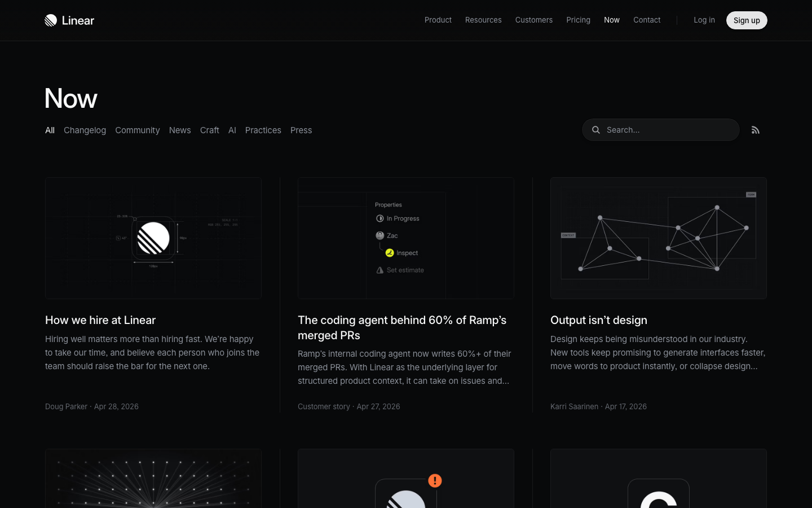Open the Output isn't design thumbnail

pyautogui.click(x=659, y=238)
